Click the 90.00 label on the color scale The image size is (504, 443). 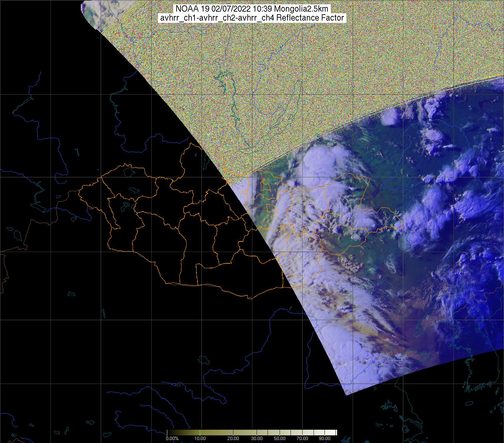coord(325,439)
